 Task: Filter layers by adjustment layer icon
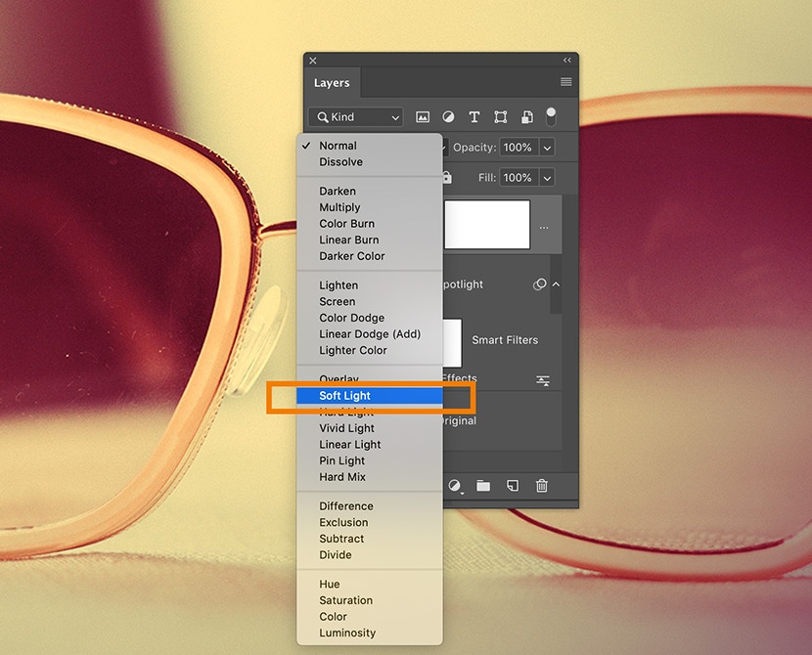tap(448, 117)
